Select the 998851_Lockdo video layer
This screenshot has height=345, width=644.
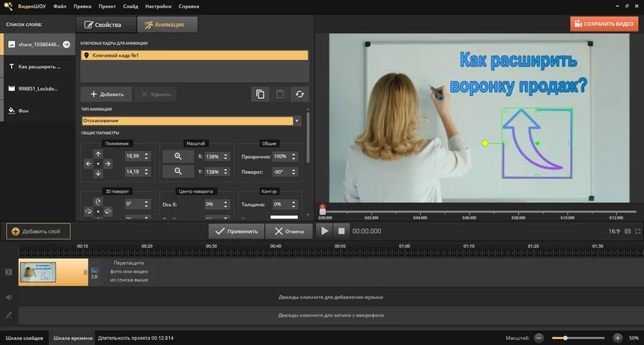tap(38, 88)
